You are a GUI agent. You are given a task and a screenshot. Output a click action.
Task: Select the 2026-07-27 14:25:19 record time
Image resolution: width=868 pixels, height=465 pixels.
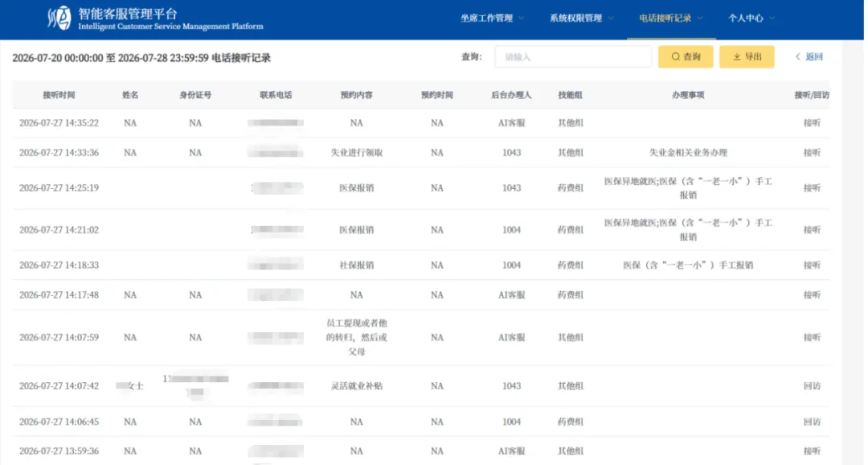point(59,188)
